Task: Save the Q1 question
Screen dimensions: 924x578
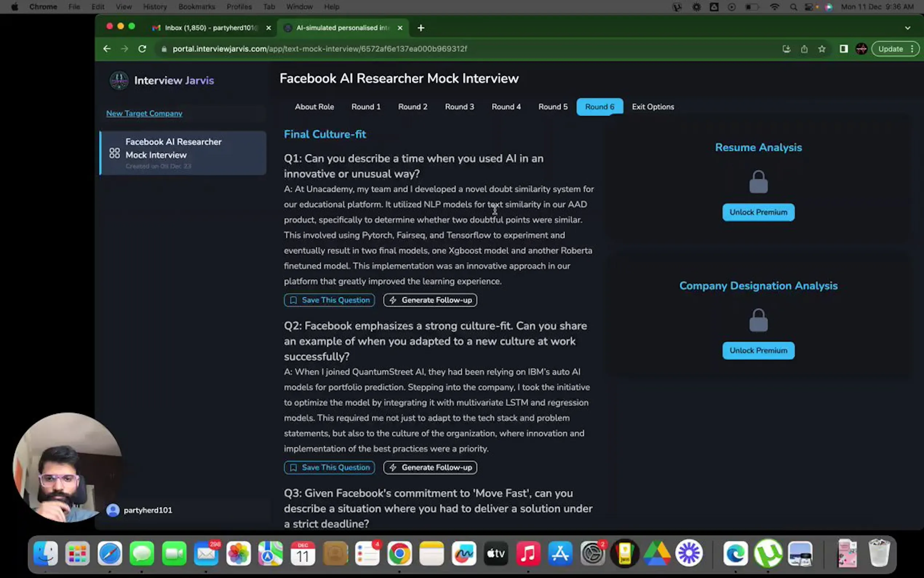Action: tap(329, 300)
